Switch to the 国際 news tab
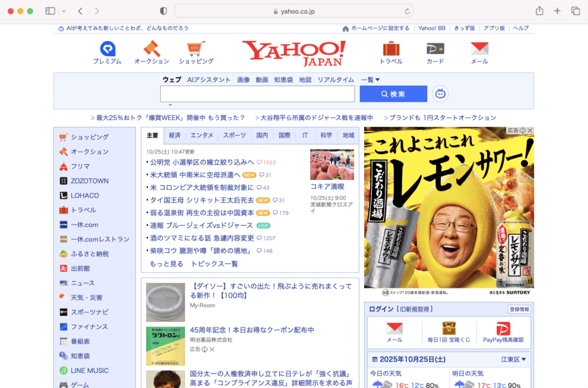 (284, 136)
